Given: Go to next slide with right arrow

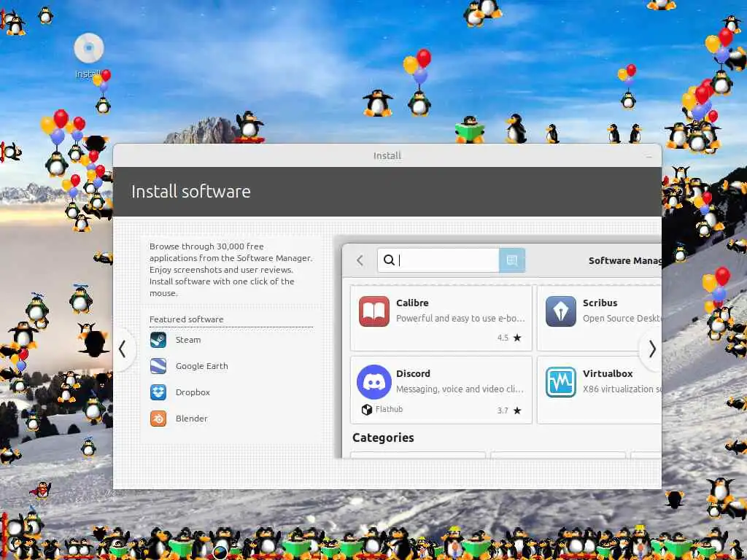Looking at the screenshot, I should (x=652, y=349).
